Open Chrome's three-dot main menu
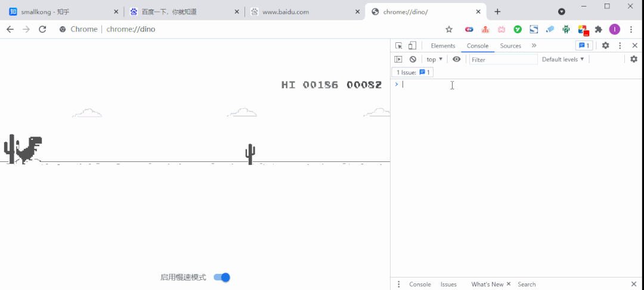 (x=631, y=29)
